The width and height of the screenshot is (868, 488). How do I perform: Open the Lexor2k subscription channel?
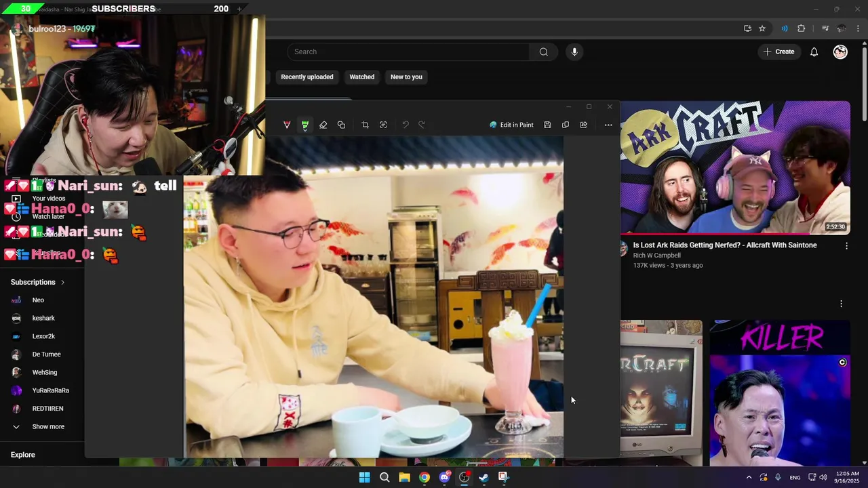pyautogui.click(x=43, y=336)
